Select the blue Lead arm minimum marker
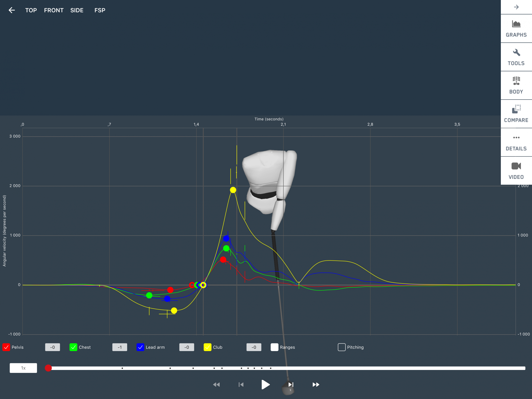 coord(167,299)
